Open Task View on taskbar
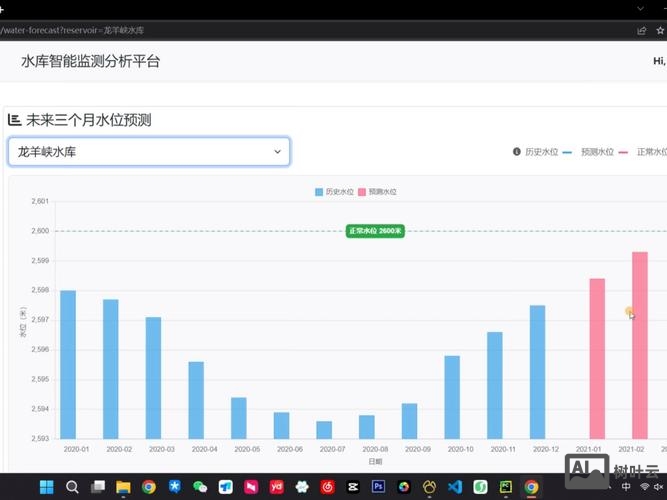 pos(98,486)
